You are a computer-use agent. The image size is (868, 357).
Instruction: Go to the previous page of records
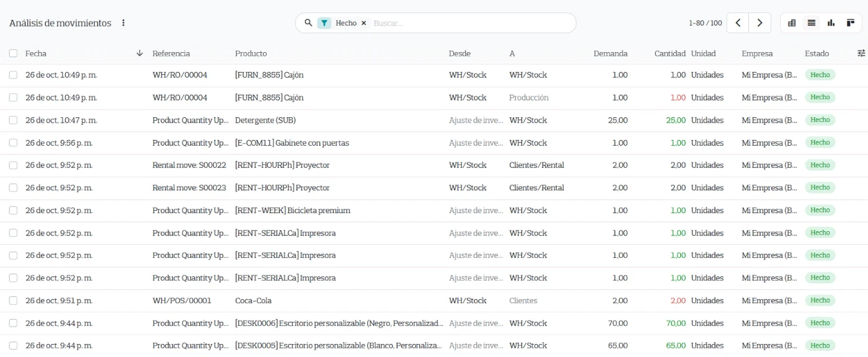[738, 23]
